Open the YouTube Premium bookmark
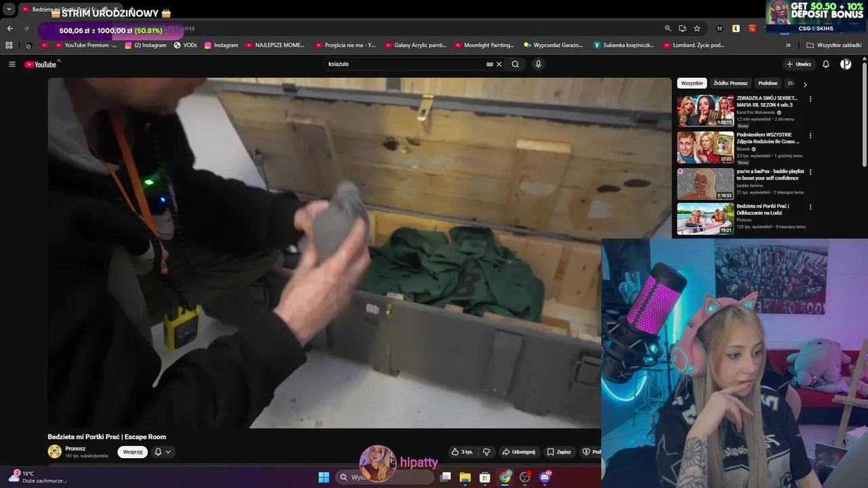 [x=86, y=45]
